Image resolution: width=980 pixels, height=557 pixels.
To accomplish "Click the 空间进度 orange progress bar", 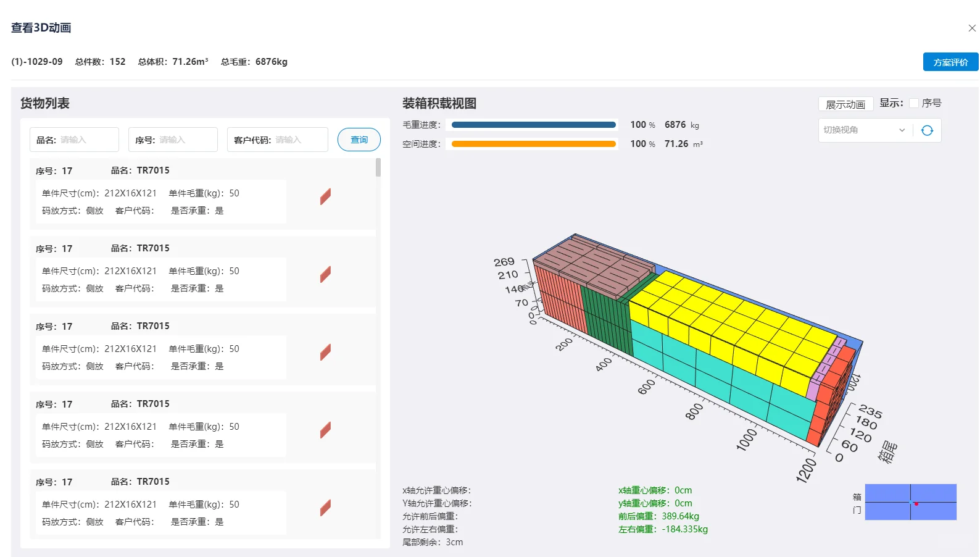I will tap(534, 144).
